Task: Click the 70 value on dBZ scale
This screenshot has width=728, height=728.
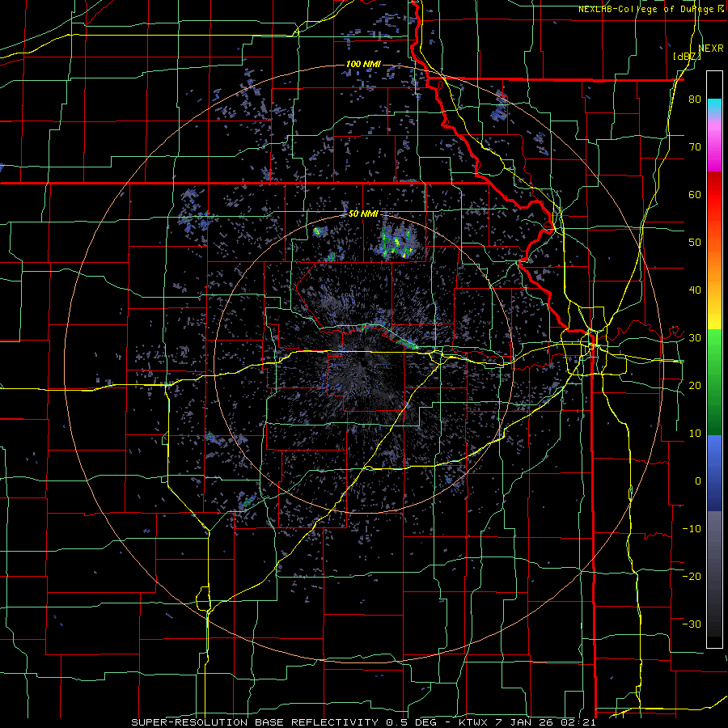Action: pyautogui.click(x=695, y=147)
